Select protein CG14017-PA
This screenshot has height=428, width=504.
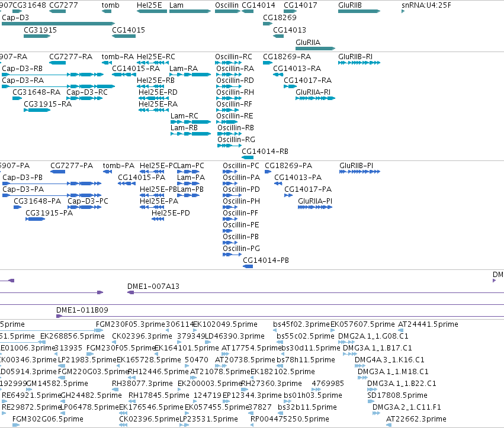tap(308, 189)
